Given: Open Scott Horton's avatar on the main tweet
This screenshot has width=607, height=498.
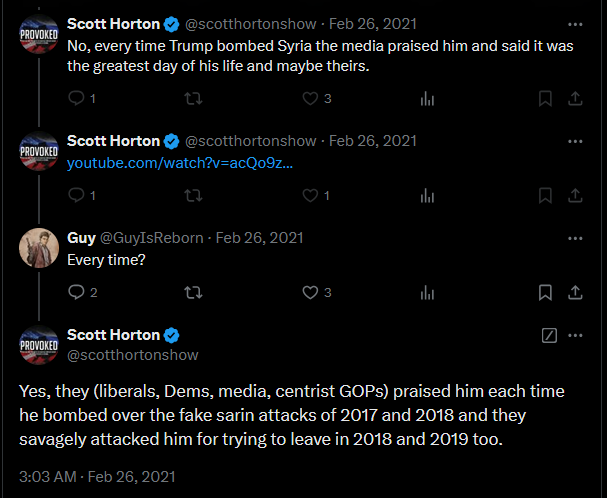Looking at the screenshot, I should [39, 345].
